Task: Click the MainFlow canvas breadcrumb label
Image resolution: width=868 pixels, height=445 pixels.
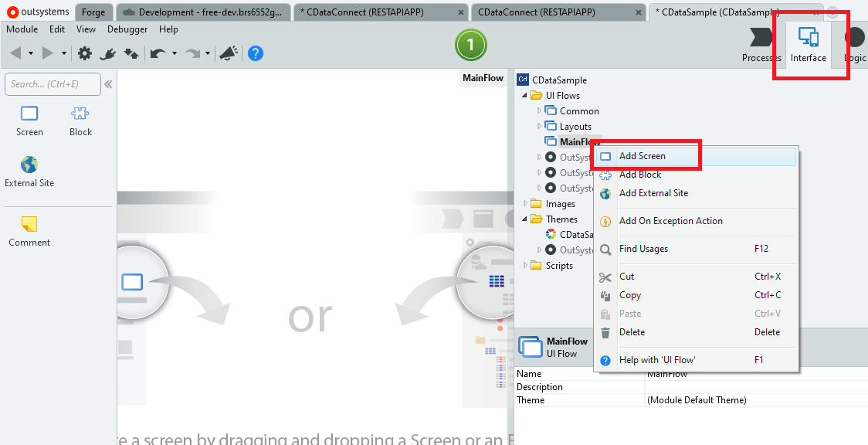Action: (x=483, y=78)
